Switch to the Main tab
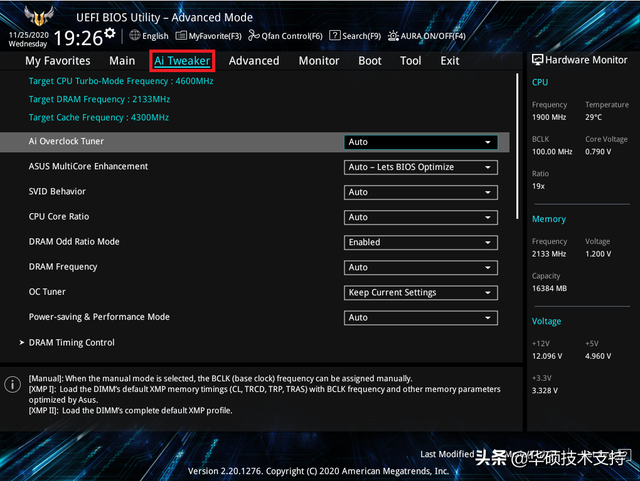The height and width of the screenshot is (481, 640). [x=122, y=61]
